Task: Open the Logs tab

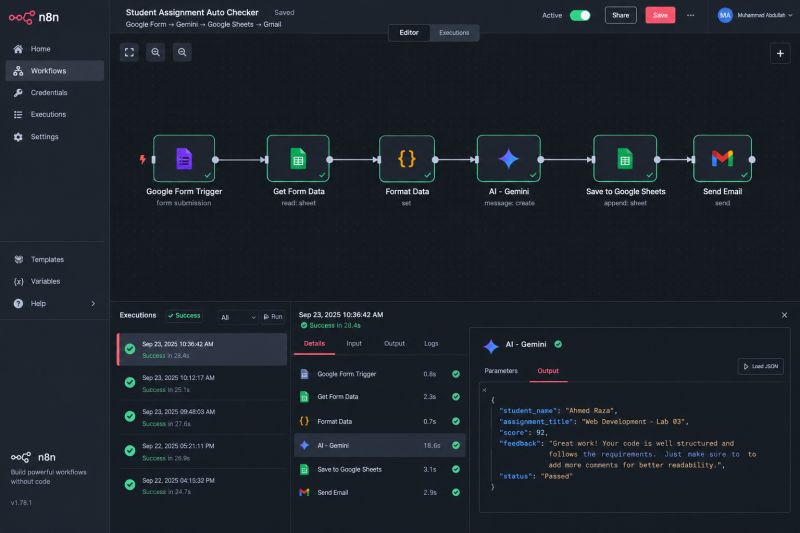Action: tap(431, 344)
